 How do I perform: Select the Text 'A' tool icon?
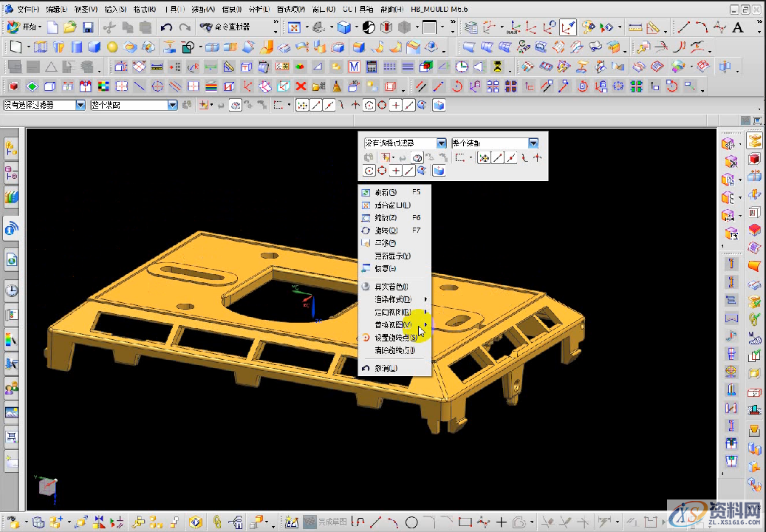pos(737,27)
